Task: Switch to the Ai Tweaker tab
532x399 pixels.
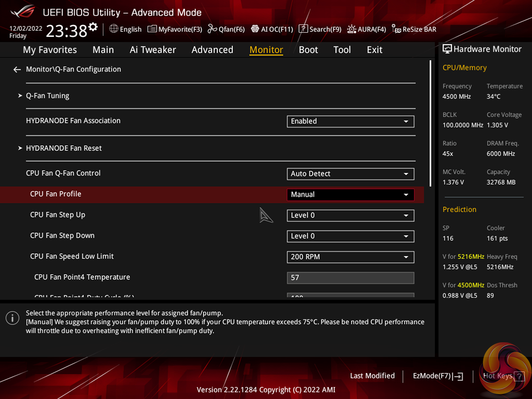Action: click(x=152, y=50)
